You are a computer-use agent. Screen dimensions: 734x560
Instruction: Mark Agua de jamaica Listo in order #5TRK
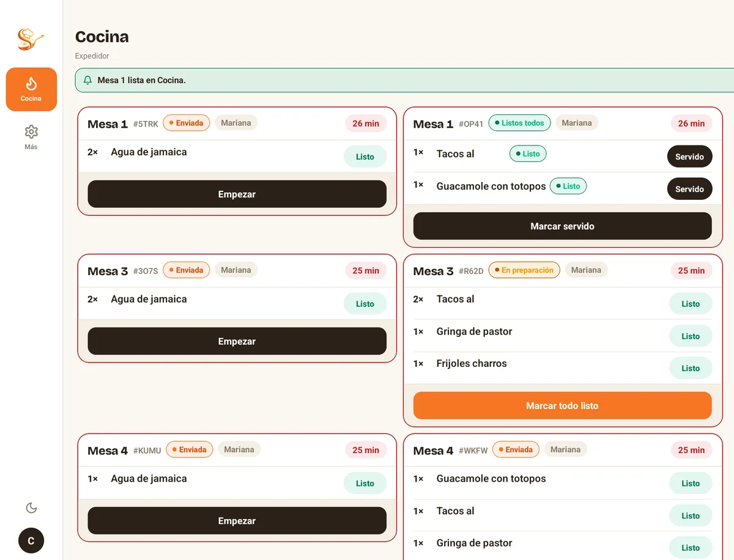pyautogui.click(x=365, y=157)
